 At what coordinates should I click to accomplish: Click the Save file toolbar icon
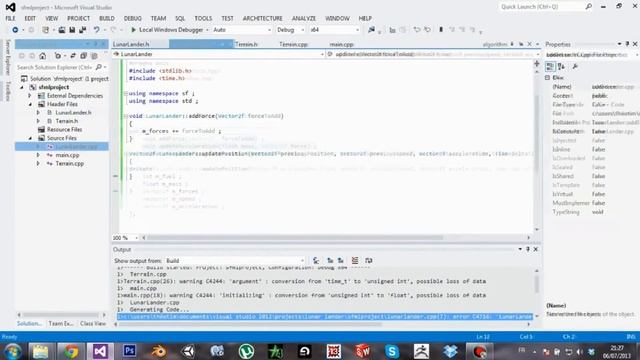pos(72,30)
